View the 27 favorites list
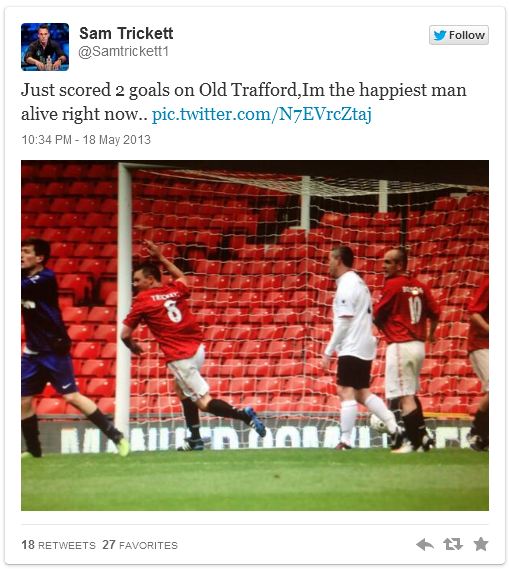Screen dimensions: 509x569 pyautogui.click(x=140, y=545)
